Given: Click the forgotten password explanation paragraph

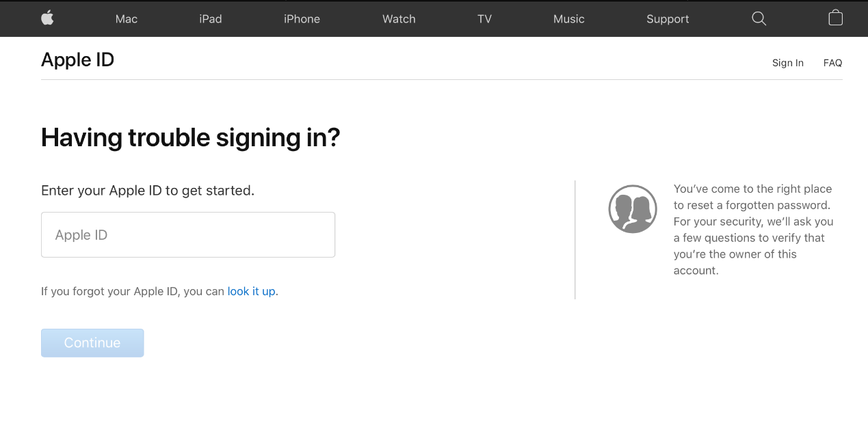Looking at the screenshot, I should click(x=753, y=230).
